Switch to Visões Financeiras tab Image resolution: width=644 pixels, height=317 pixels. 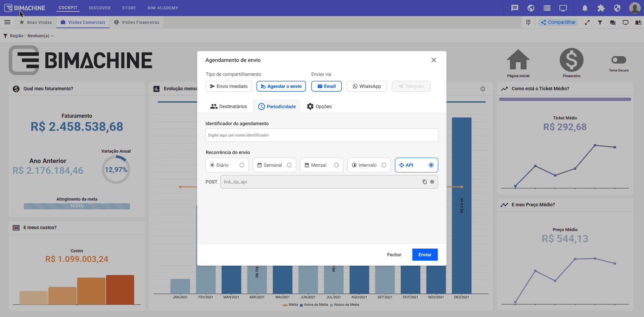point(137,22)
